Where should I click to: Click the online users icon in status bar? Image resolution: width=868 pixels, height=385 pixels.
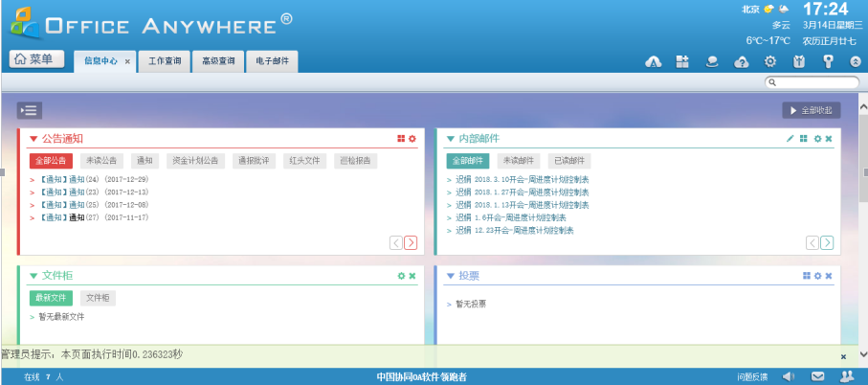(x=846, y=377)
